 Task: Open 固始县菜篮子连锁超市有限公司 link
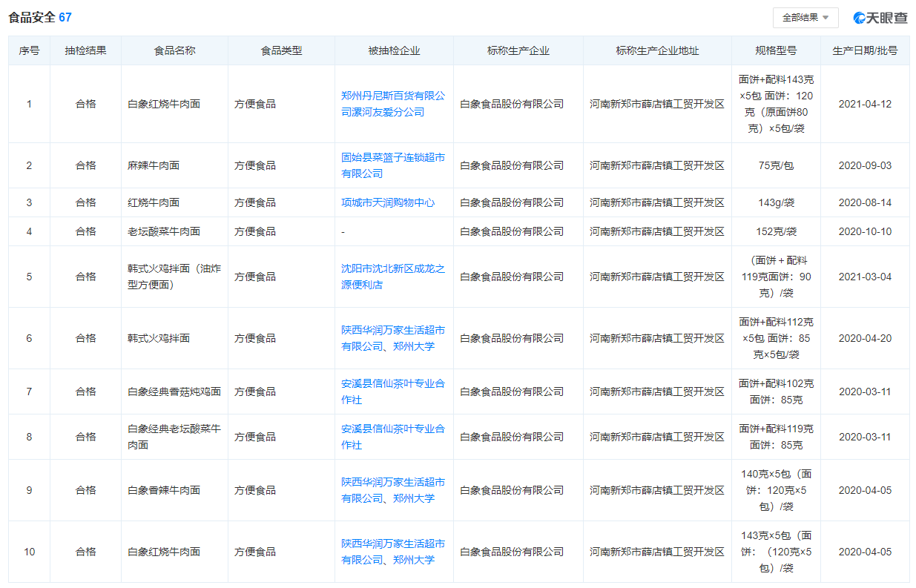coord(394,165)
